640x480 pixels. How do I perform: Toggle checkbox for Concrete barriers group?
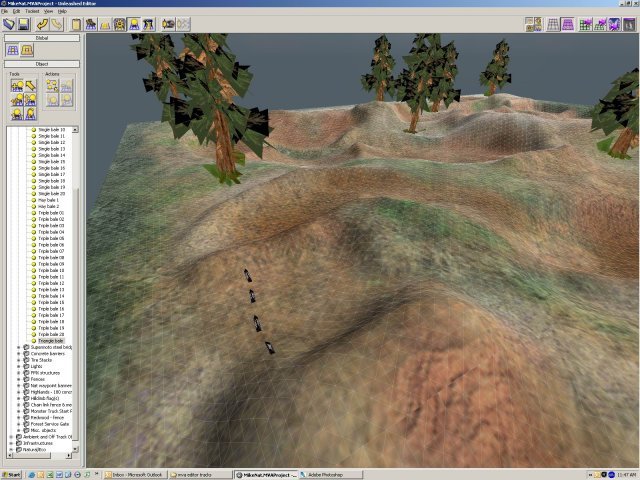27,353
